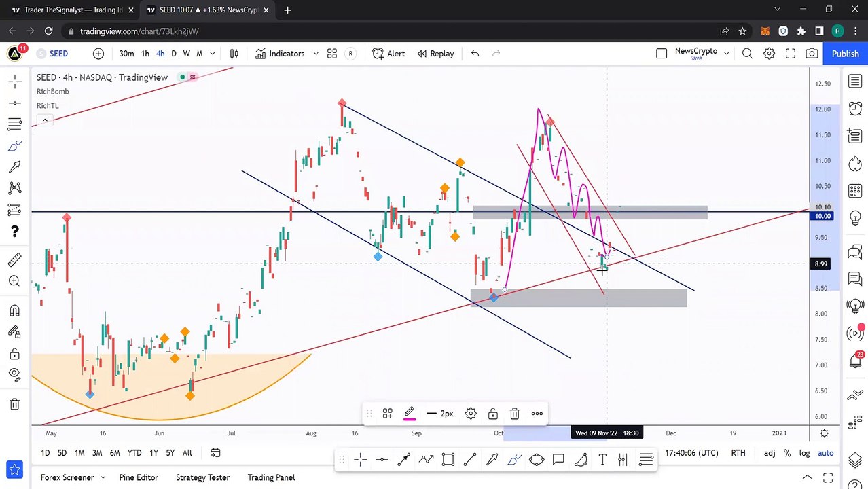Screen dimensions: 868x489
Task: Toggle adj dividend adjustment
Action: click(x=770, y=453)
